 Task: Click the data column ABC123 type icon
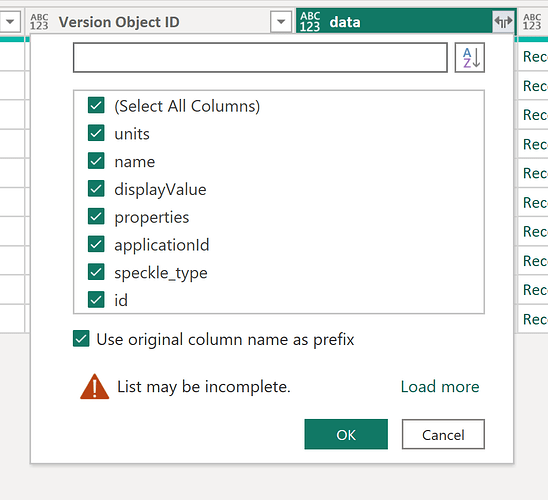[310, 22]
